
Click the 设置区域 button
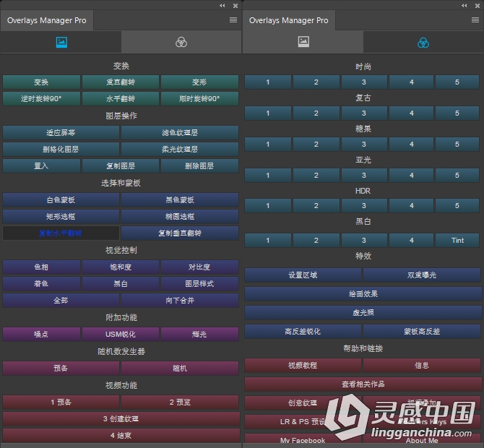pyautogui.click(x=303, y=275)
